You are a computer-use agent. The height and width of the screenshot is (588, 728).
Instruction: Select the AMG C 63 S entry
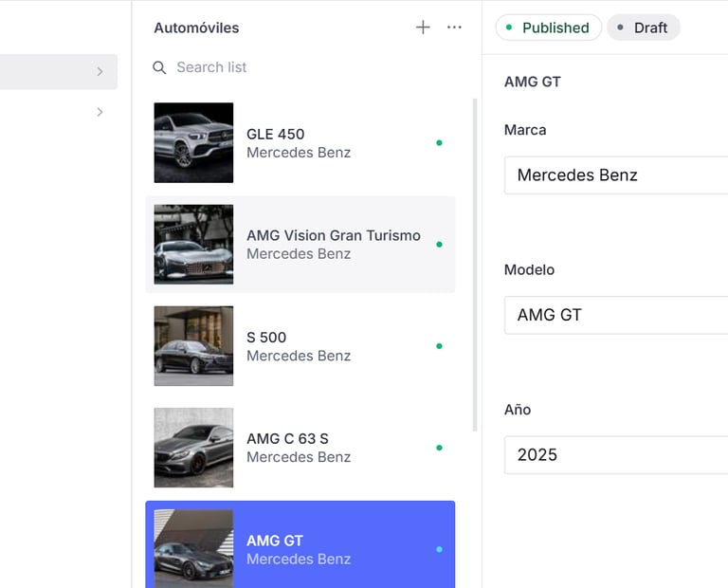click(x=300, y=448)
